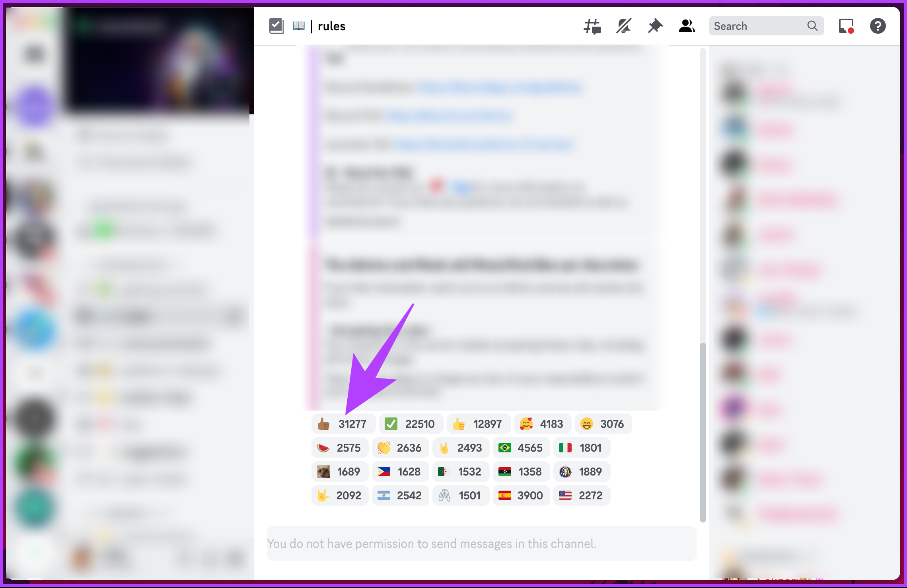Screen dimensions: 907x588
Task: Open the rules channel book icon
Action: pyautogui.click(x=299, y=26)
